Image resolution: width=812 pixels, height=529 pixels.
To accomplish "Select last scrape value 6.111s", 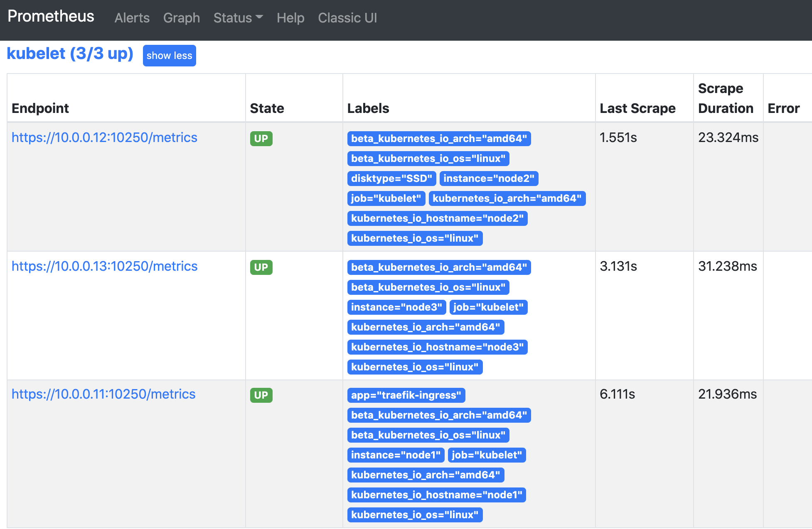I will [618, 394].
